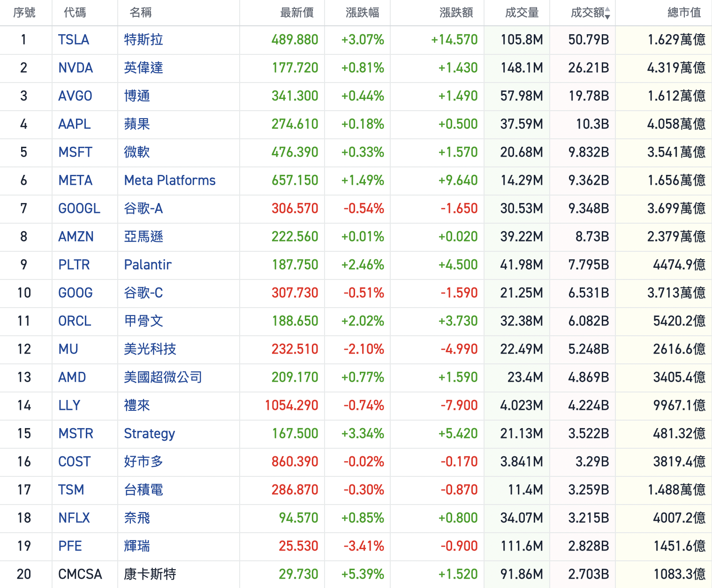The width and height of the screenshot is (712, 588).
Task: Click the 成交量 column header
Action: tap(522, 13)
